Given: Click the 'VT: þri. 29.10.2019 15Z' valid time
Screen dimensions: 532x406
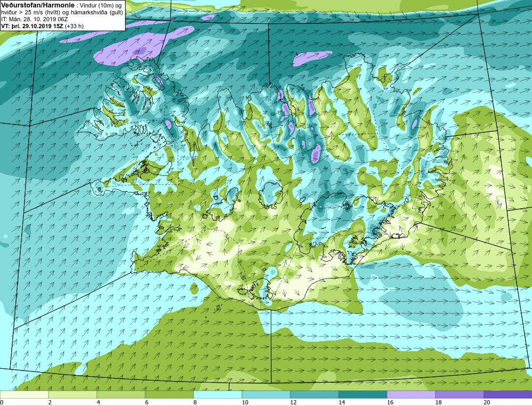Looking at the screenshot, I should 32,26.
